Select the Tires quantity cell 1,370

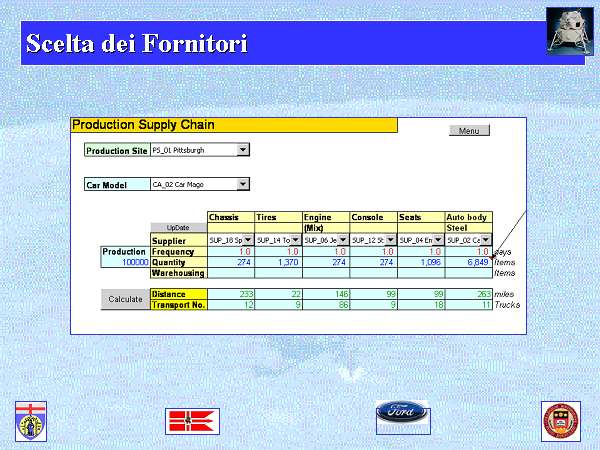click(279, 262)
